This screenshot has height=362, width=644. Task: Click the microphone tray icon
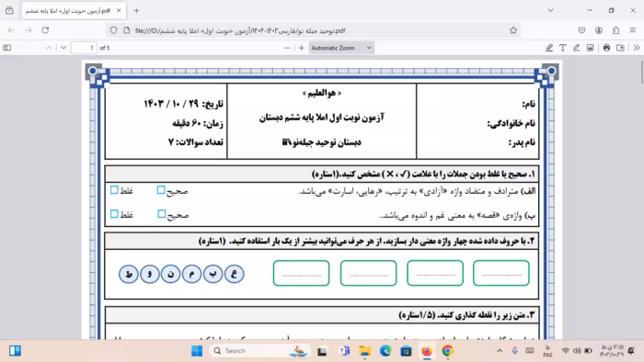click(x=514, y=351)
